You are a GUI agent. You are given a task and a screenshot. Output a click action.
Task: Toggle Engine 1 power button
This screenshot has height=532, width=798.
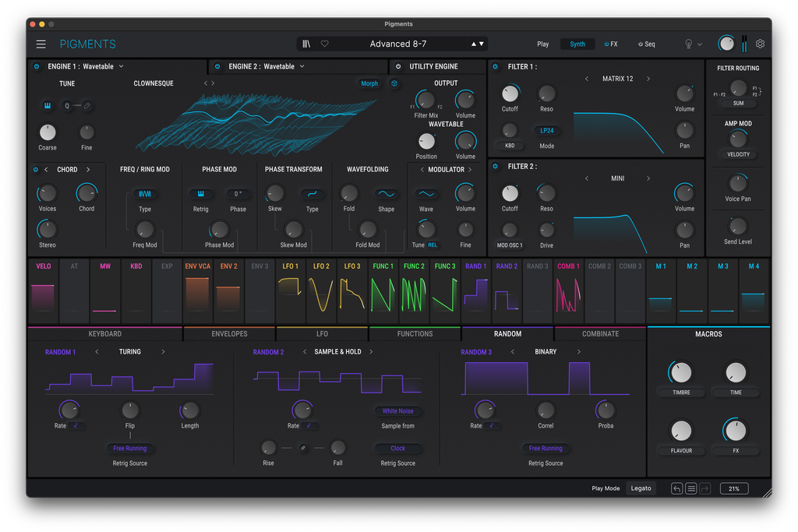coord(37,67)
